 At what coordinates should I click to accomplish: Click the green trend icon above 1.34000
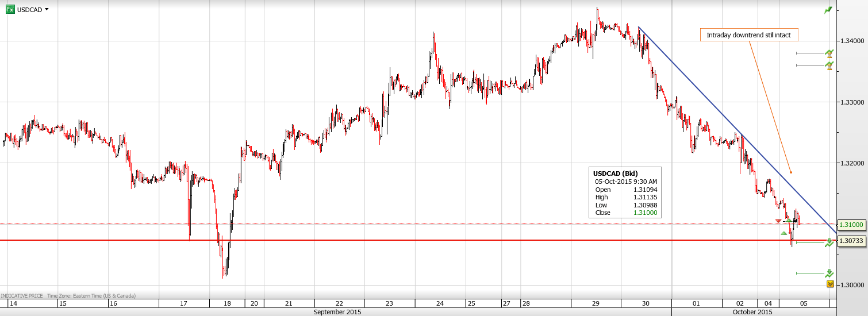click(x=828, y=10)
